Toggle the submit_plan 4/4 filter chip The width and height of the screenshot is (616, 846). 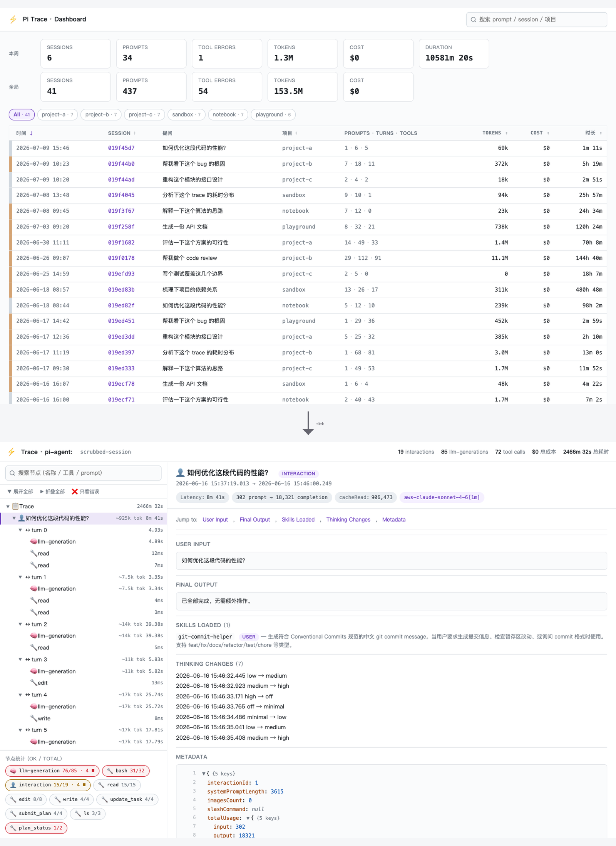(x=37, y=813)
